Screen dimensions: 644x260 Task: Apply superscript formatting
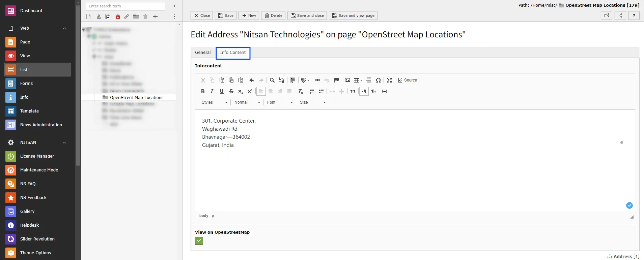[250, 91]
